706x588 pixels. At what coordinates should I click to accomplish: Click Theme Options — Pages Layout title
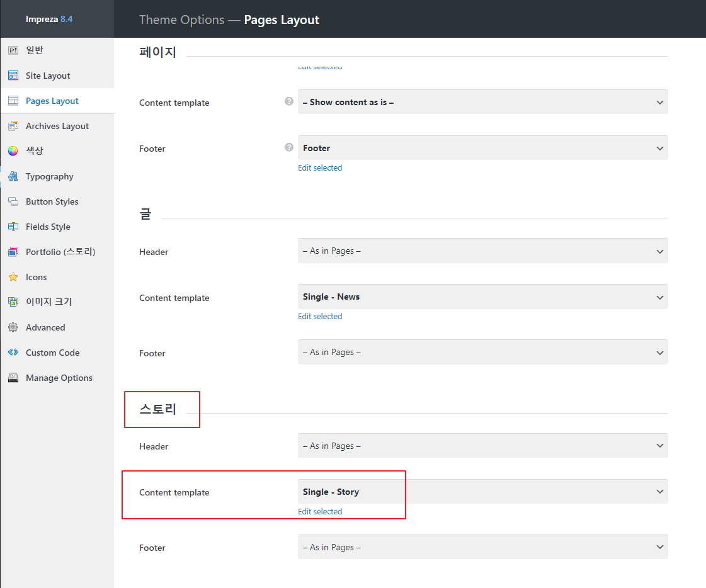(229, 20)
